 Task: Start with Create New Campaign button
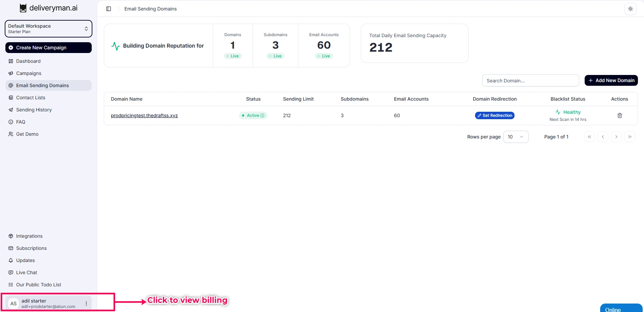tap(49, 48)
